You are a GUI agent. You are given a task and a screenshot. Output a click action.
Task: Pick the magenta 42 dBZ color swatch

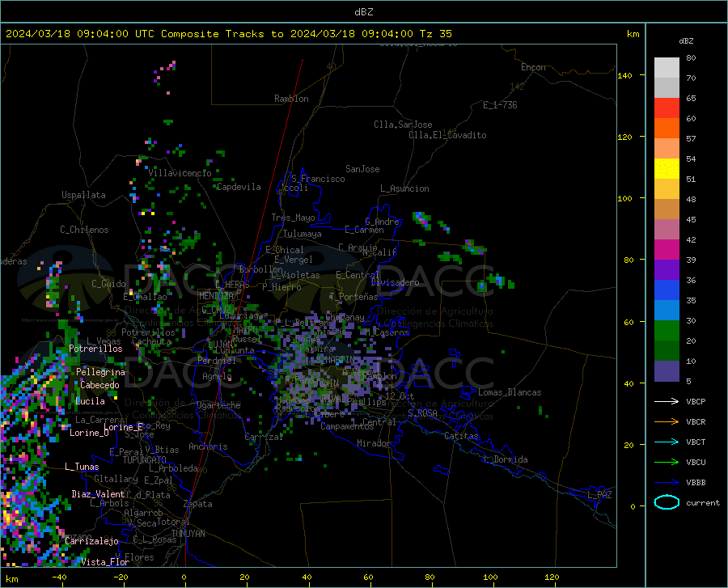667,250
